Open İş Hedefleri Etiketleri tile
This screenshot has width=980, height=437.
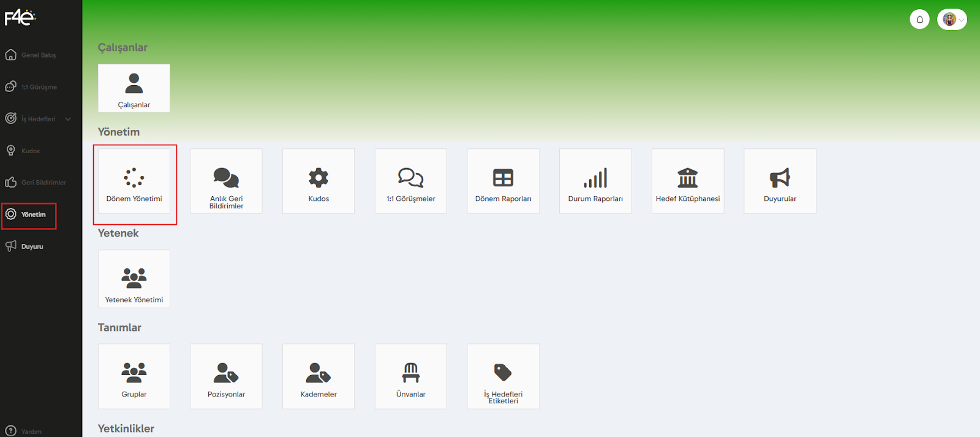pyautogui.click(x=503, y=376)
